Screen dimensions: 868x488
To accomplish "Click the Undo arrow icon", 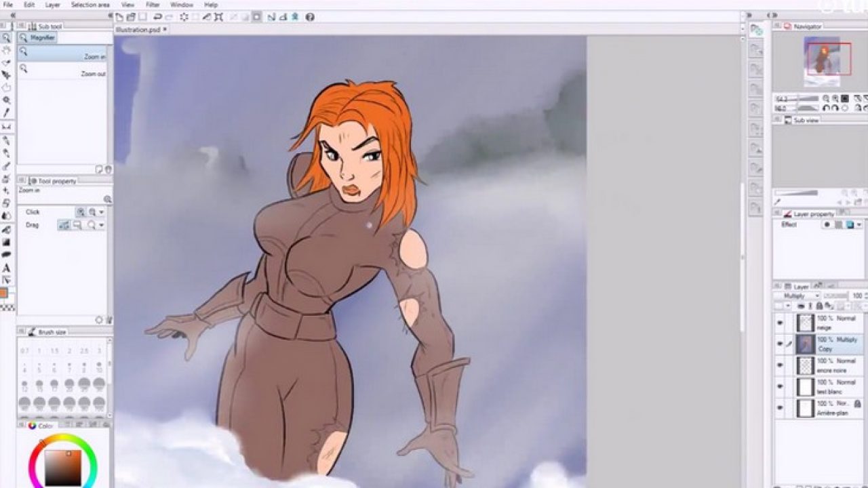I will pyautogui.click(x=158, y=17).
